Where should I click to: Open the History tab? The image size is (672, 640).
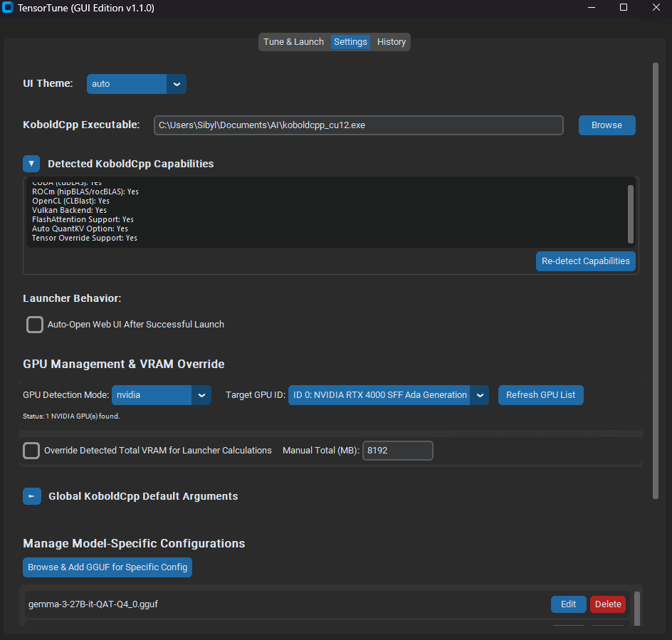(392, 42)
